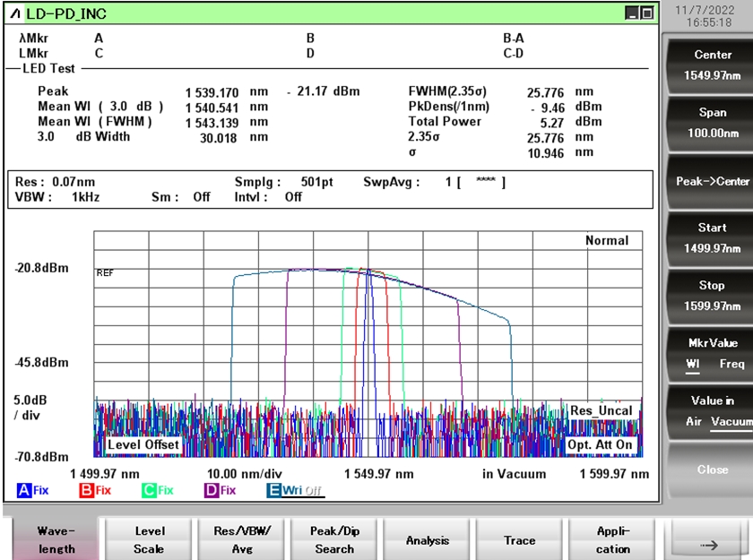Open the Res/VBW/Avg menu

[242, 539]
